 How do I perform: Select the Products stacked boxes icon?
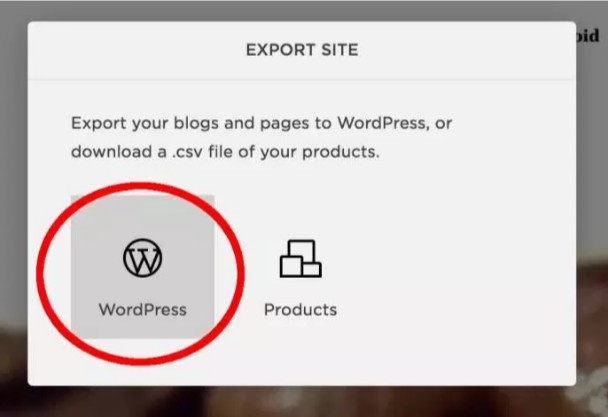(301, 258)
